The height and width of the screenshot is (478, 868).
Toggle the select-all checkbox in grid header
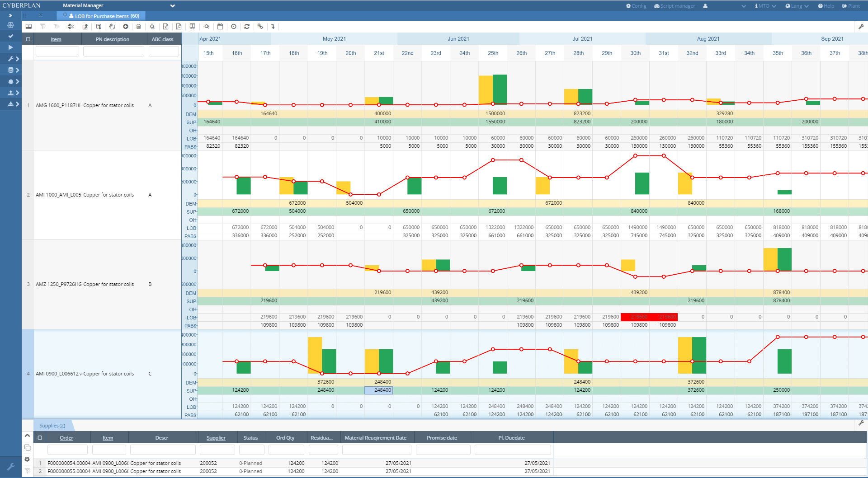tap(28, 39)
